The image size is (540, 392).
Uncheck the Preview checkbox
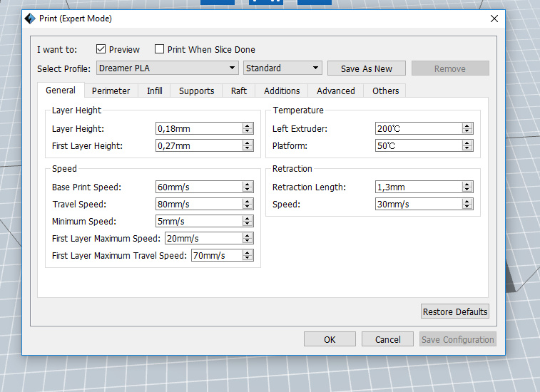(x=101, y=49)
